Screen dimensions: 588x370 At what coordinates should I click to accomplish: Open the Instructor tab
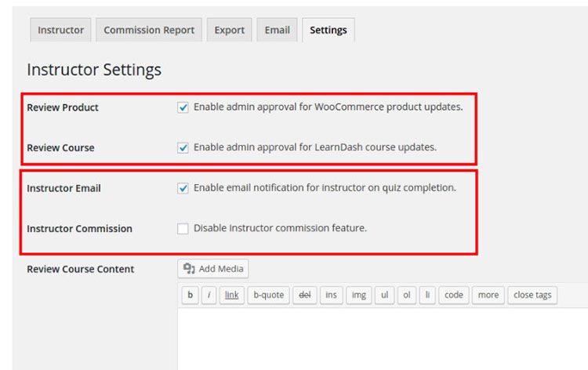[x=60, y=31]
